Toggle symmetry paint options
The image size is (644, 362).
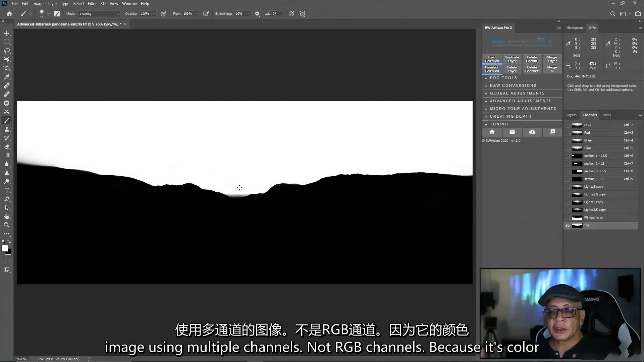(303, 14)
